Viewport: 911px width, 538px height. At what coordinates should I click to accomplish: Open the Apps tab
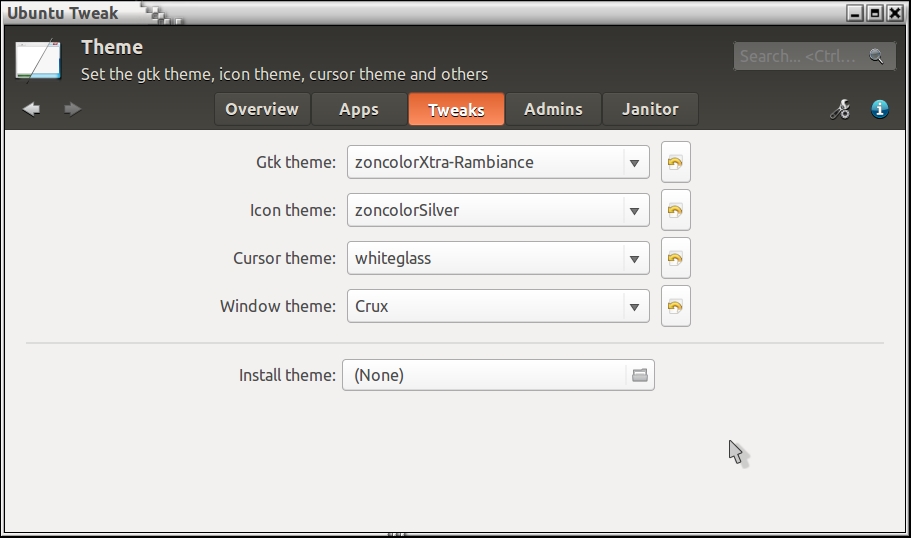(358, 110)
